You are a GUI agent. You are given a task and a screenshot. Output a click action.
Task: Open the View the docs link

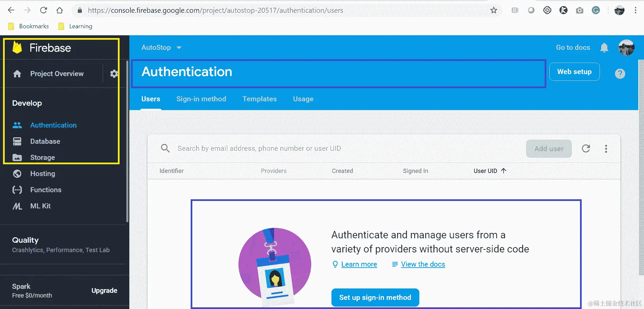pos(423,264)
